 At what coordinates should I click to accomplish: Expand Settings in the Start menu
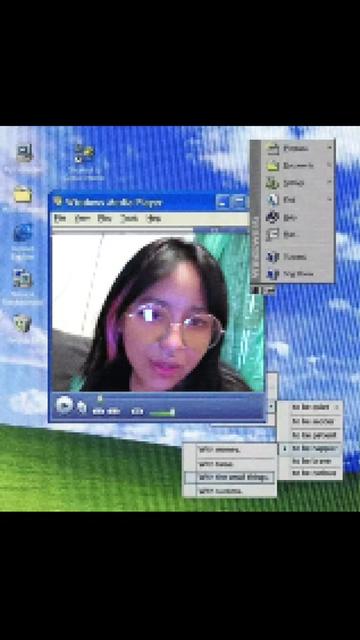coord(298,183)
